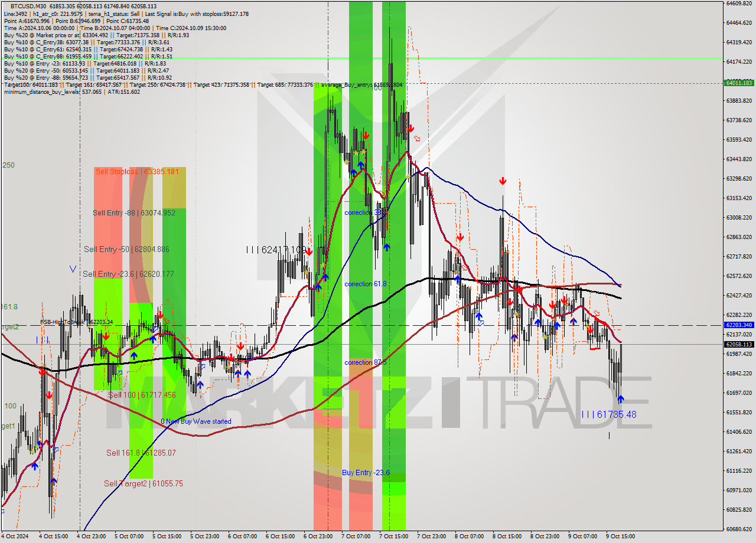Click the '9 Oct 15:00' time label
Image resolution: width=756 pixels, height=543 pixels.
point(620,537)
